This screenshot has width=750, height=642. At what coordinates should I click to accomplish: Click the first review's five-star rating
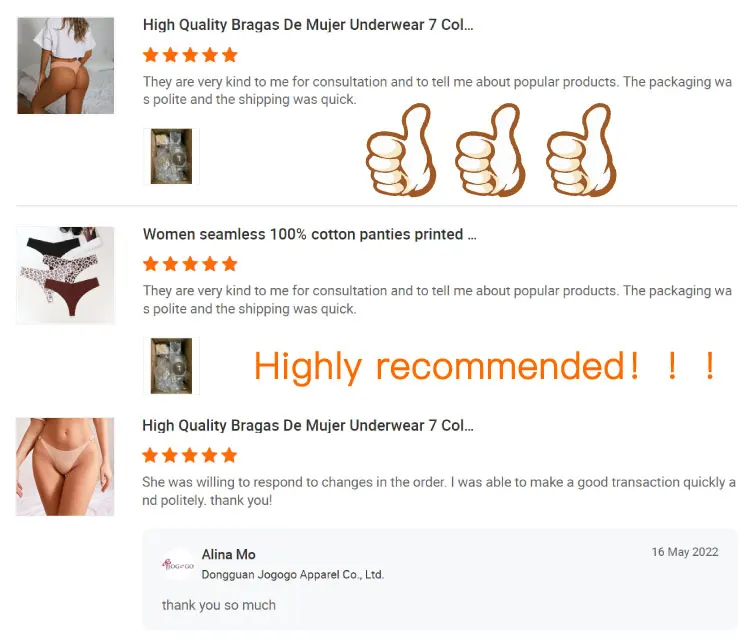pos(190,55)
